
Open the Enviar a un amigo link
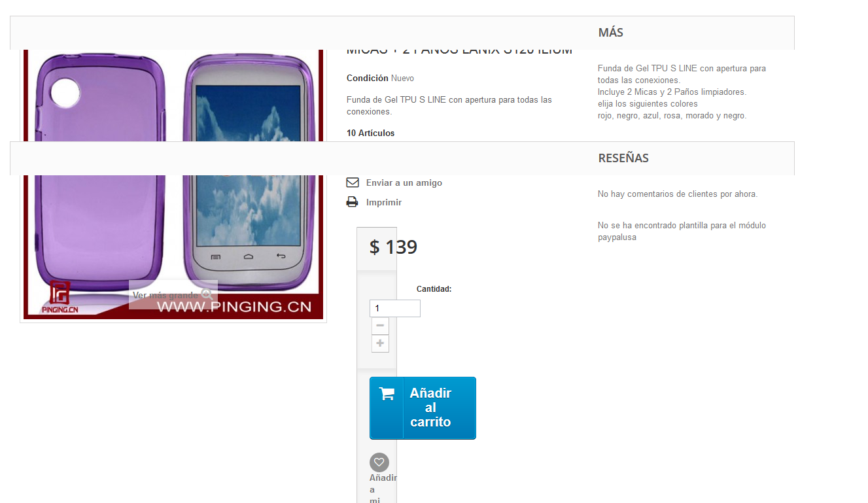(x=404, y=183)
